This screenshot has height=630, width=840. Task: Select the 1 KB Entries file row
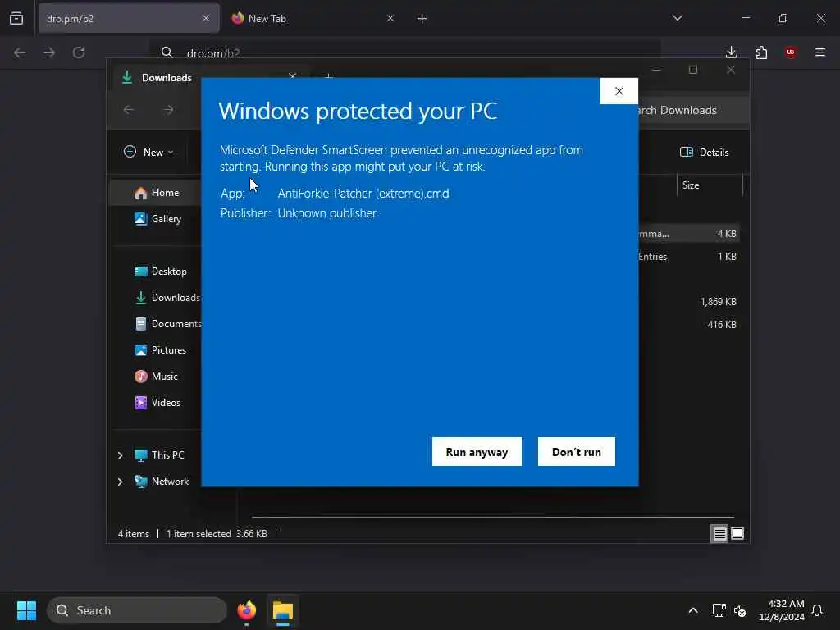689,257
